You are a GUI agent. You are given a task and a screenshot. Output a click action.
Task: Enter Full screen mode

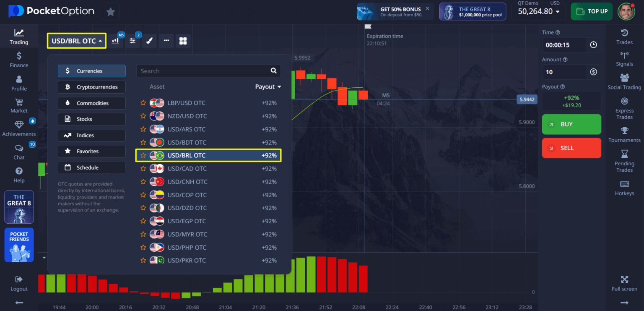click(624, 283)
